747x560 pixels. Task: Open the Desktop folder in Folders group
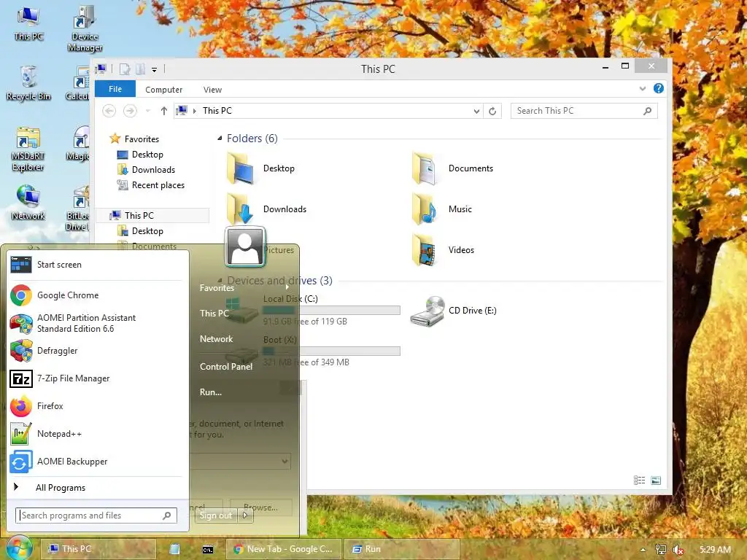(260, 168)
